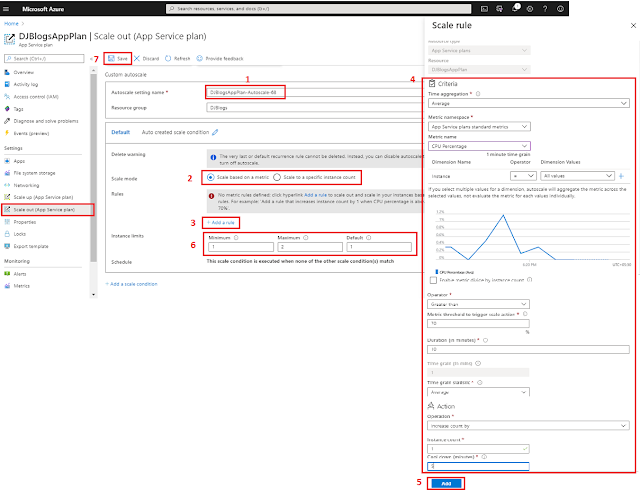Enable metric divide by instance count checkbox
The width and height of the screenshot is (640, 499).
pyautogui.click(x=433, y=280)
